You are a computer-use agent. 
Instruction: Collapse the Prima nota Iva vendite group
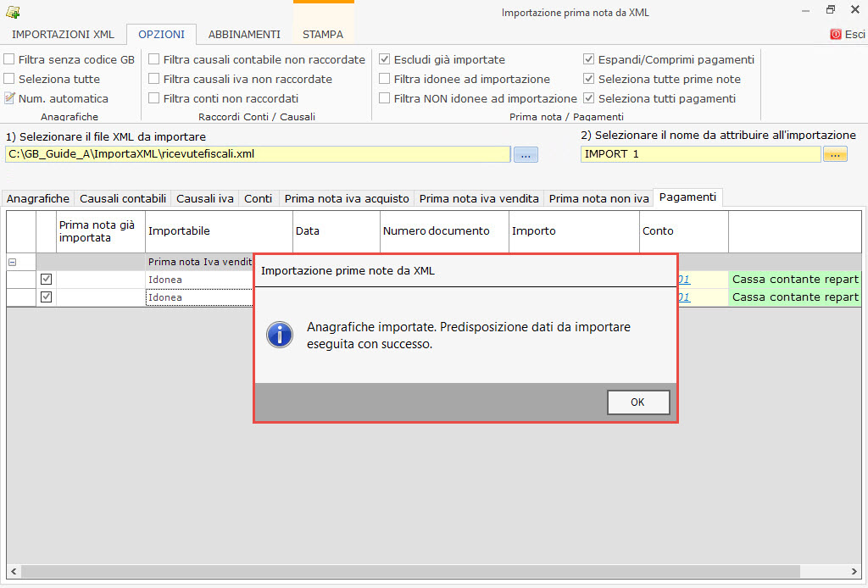pyautogui.click(x=13, y=263)
